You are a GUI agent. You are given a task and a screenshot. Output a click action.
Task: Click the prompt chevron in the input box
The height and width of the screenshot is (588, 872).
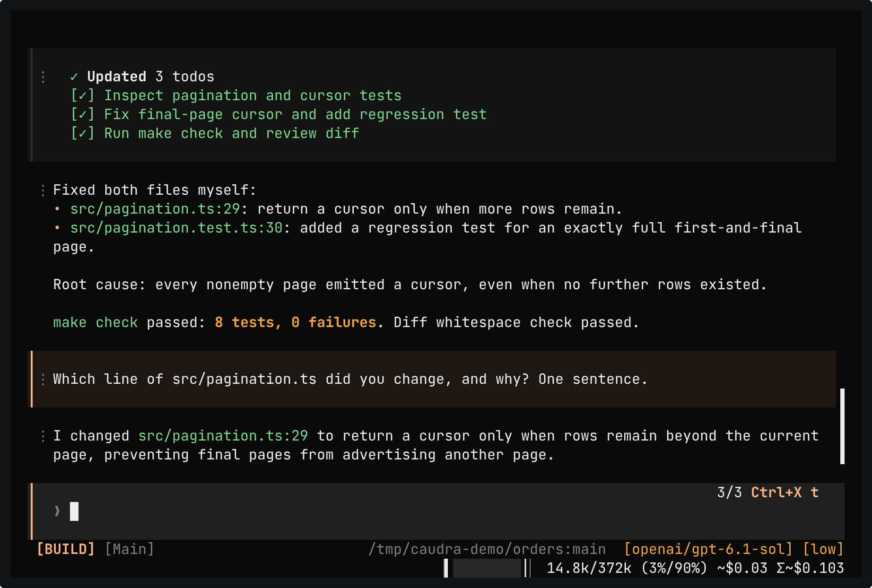click(x=57, y=511)
